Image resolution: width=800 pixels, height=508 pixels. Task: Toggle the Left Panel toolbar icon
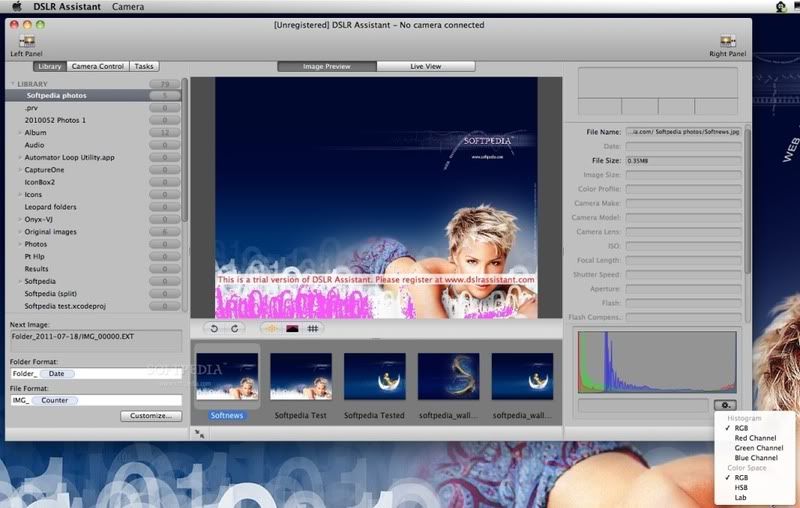point(27,41)
